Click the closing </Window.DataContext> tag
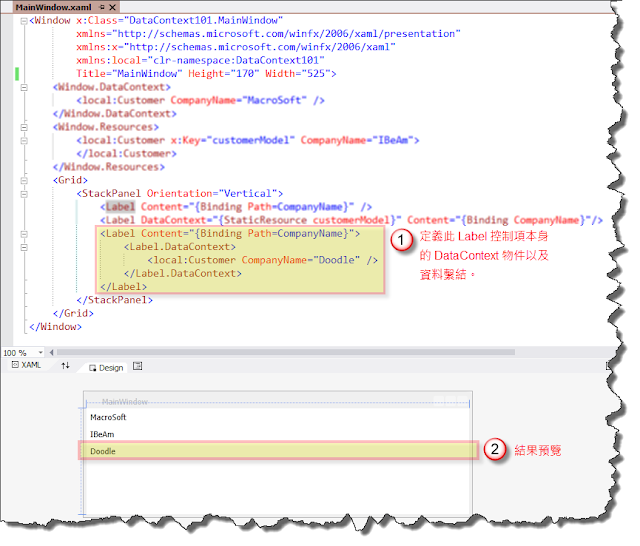This screenshot has height=546, width=640. 117,116
